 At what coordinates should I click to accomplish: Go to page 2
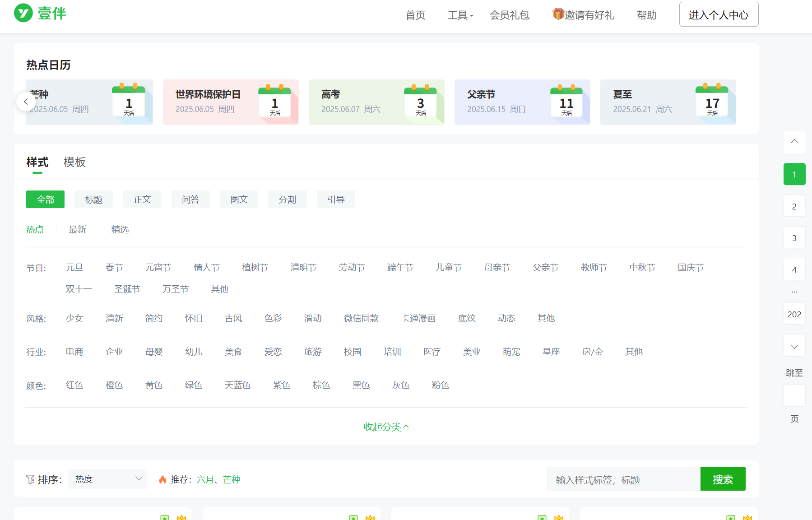pyautogui.click(x=794, y=206)
